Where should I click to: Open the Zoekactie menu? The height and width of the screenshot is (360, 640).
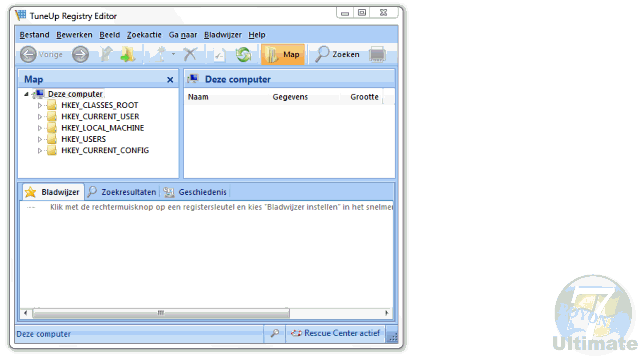point(144,35)
